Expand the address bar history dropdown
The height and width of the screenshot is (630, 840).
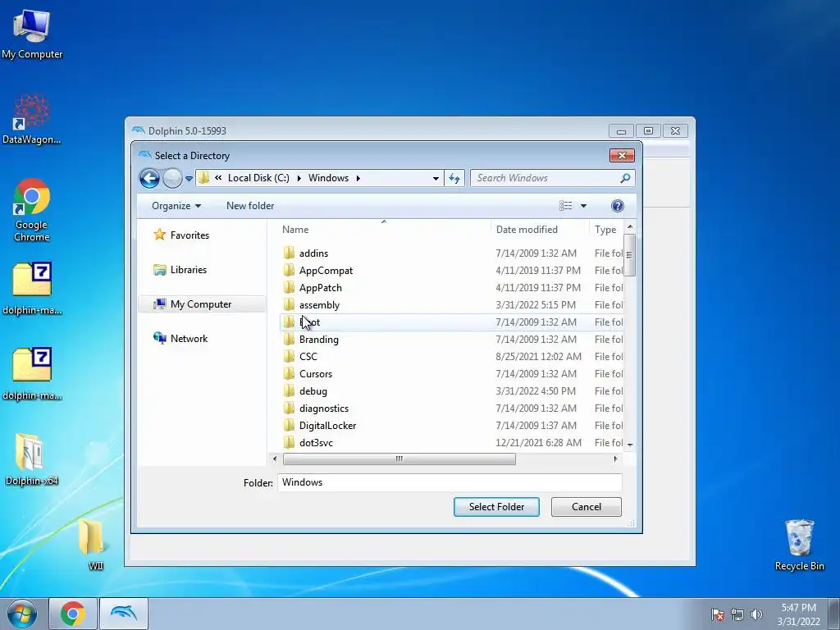point(436,178)
